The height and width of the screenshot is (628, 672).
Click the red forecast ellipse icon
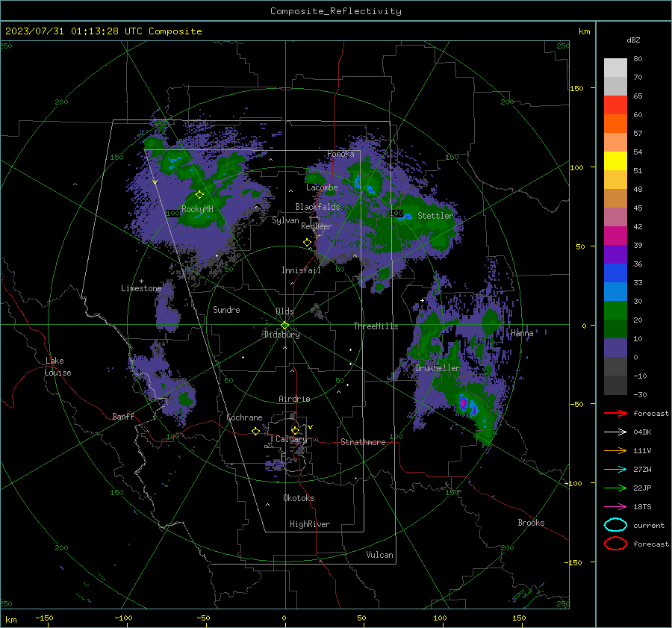pyautogui.click(x=615, y=544)
